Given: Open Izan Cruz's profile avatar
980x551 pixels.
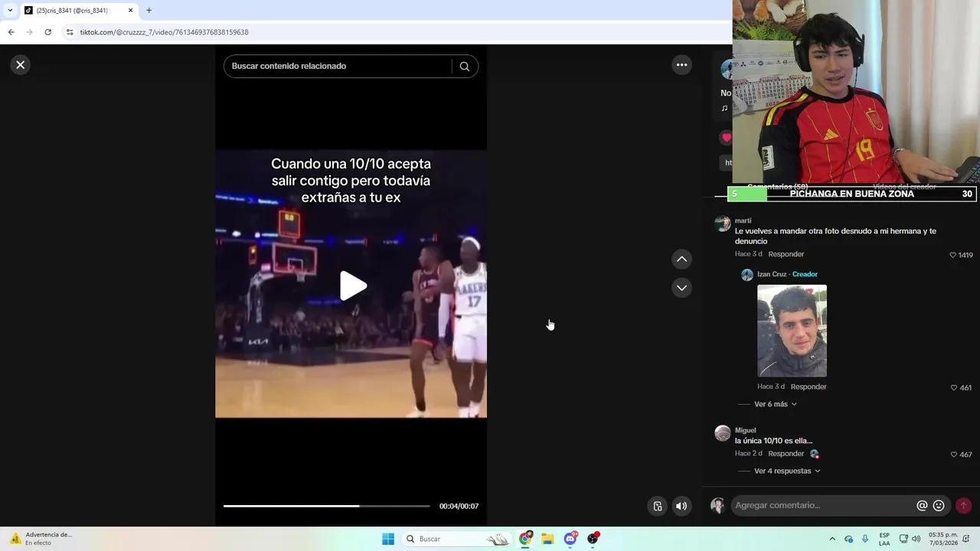Looking at the screenshot, I should (746, 275).
